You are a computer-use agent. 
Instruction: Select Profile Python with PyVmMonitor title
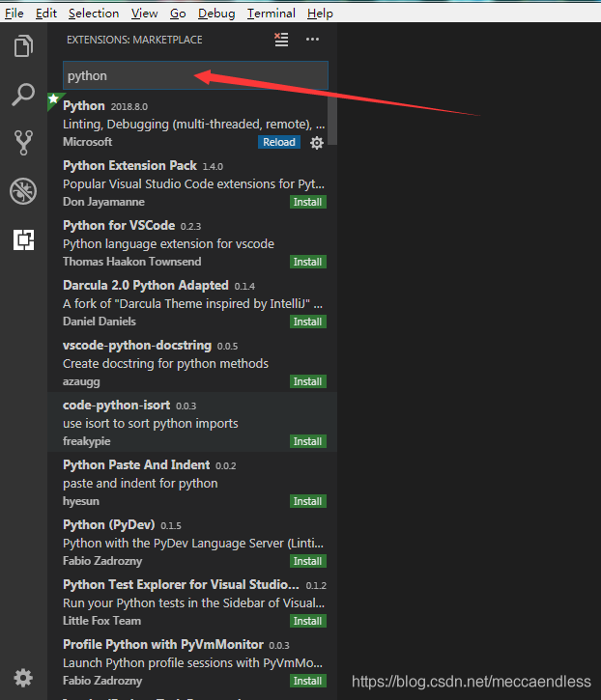pos(163,644)
